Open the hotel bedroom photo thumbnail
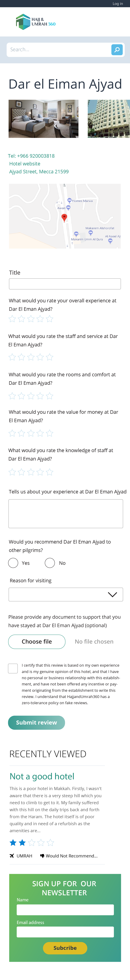130x980 pixels. 43,119
